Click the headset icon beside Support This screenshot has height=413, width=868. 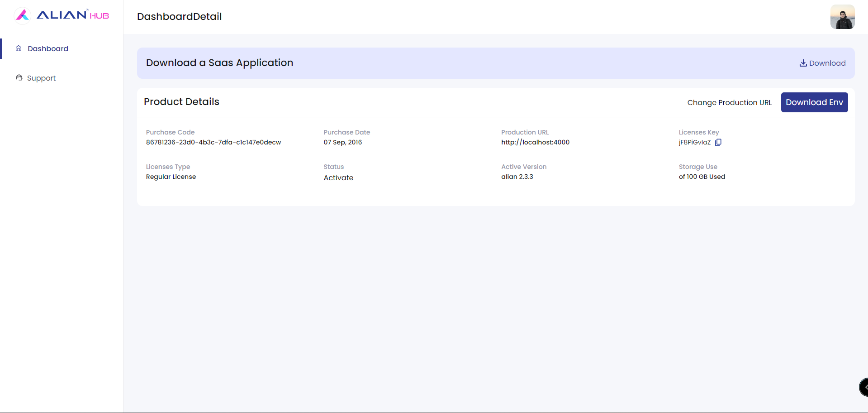tap(19, 78)
